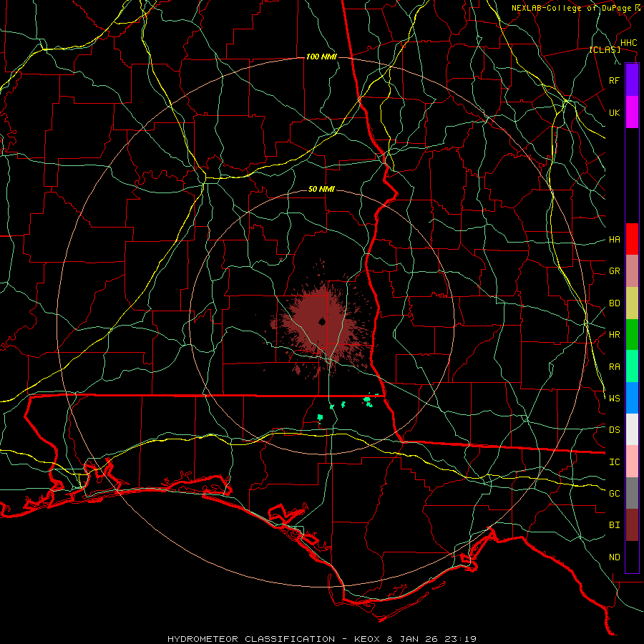This screenshot has height=644, width=644.
Task: Click the HHC product label
Action: point(628,43)
